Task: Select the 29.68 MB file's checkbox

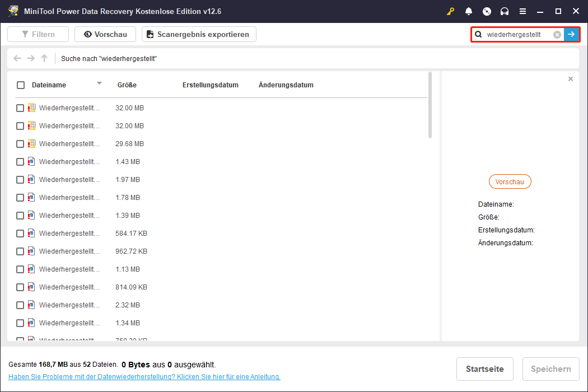Action: pyautogui.click(x=20, y=143)
